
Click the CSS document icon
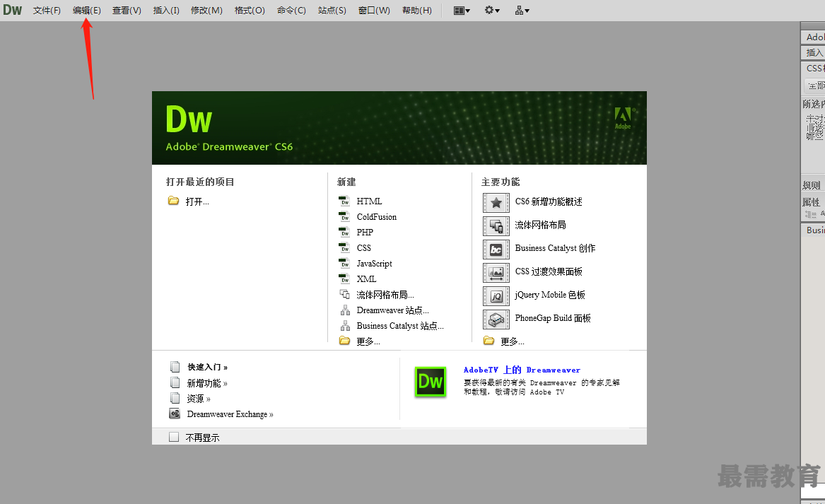[344, 247]
